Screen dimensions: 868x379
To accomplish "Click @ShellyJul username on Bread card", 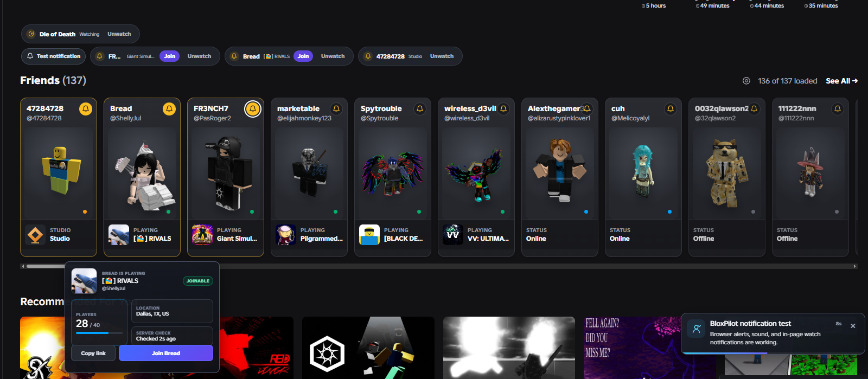I will pyautogui.click(x=125, y=118).
